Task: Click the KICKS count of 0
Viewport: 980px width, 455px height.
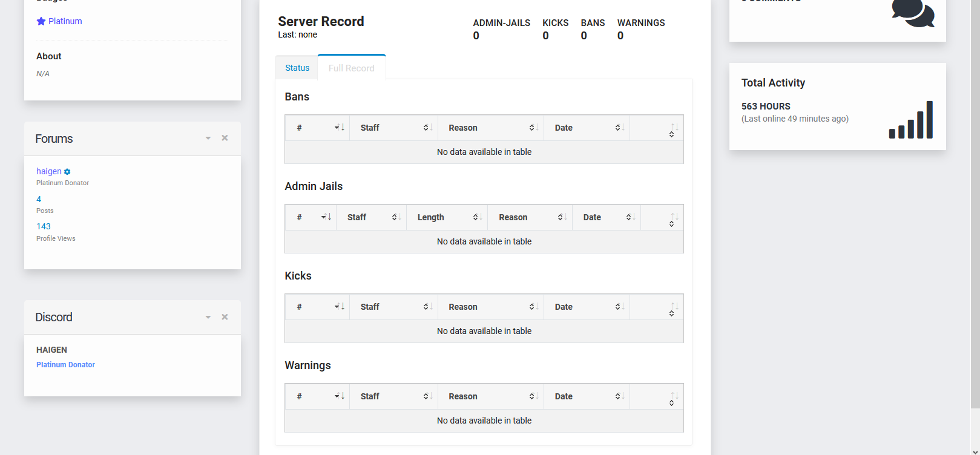Action: pyautogui.click(x=546, y=36)
